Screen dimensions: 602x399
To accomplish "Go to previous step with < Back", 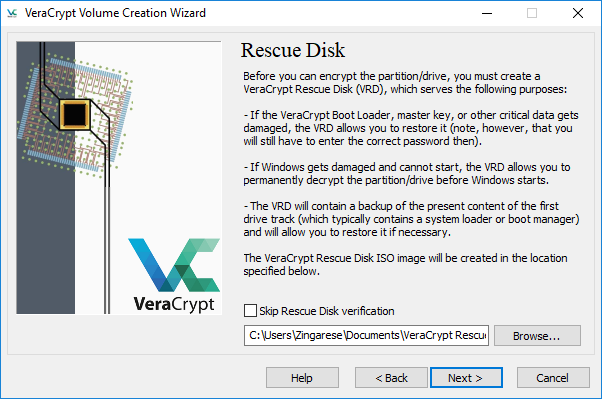I will (391, 378).
